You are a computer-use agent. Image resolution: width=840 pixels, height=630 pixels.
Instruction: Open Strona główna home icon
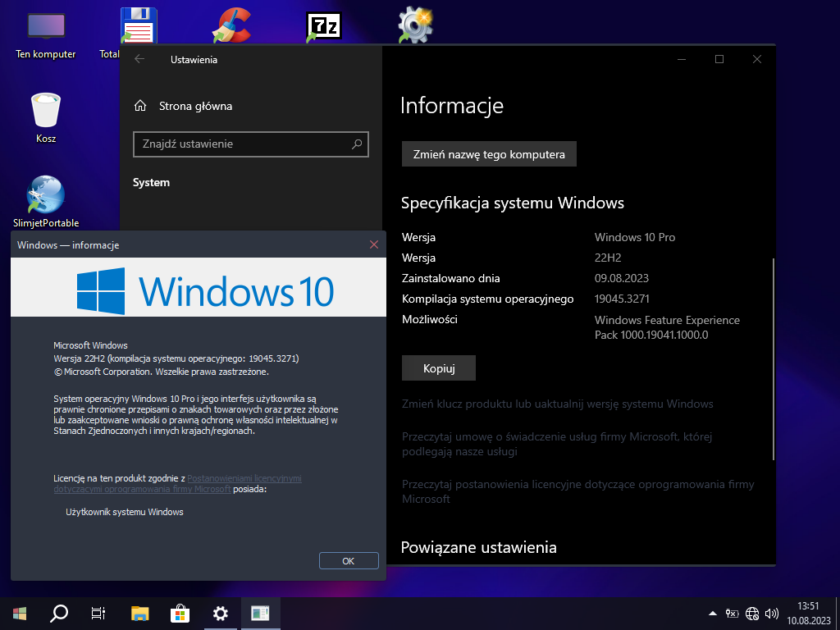[141, 106]
